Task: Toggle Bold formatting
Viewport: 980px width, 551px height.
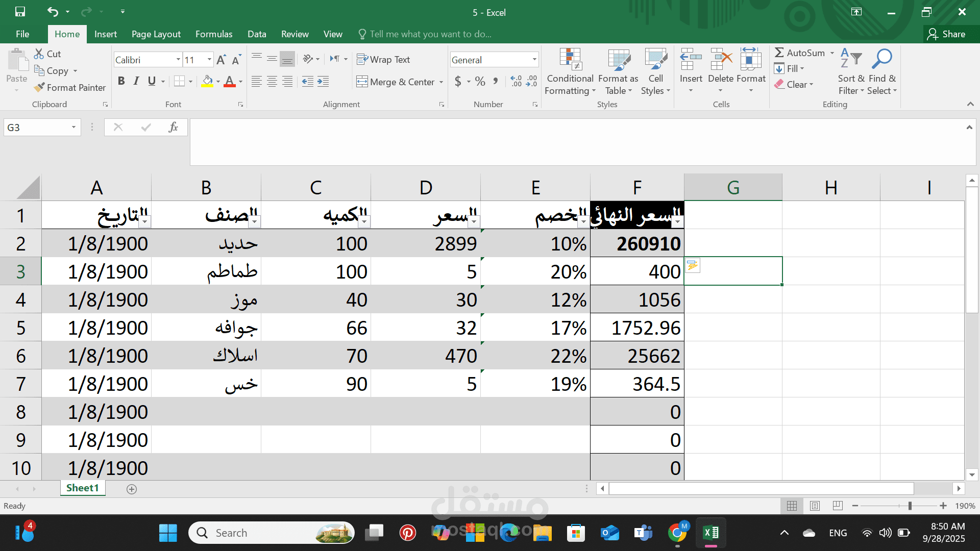Action: [121, 81]
